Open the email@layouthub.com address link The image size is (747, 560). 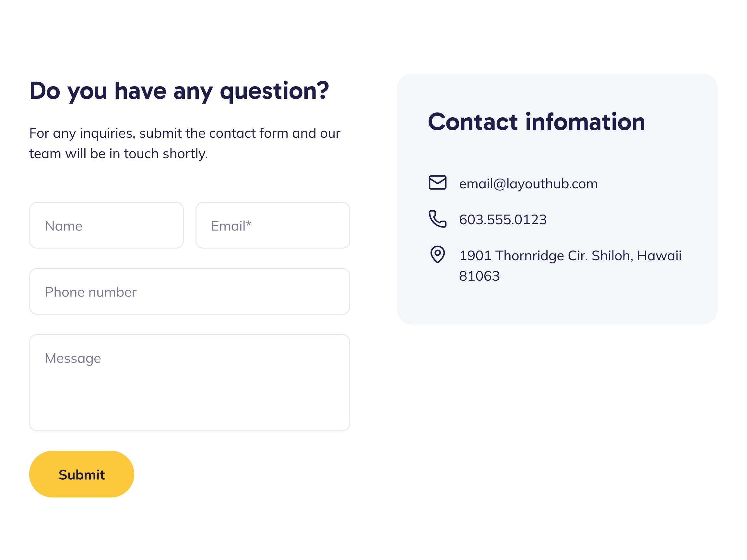click(528, 184)
